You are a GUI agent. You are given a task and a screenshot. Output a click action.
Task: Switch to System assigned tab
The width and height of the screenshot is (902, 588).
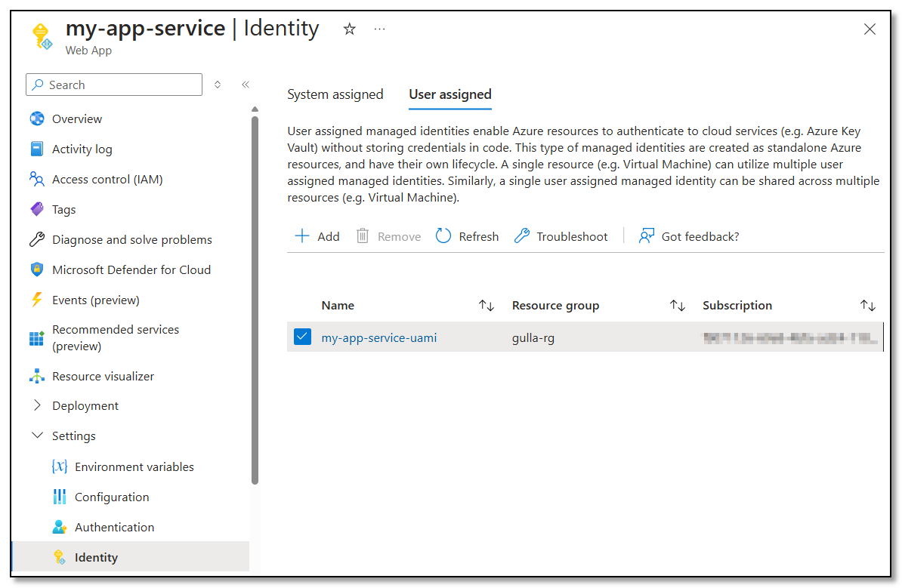(x=335, y=94)
